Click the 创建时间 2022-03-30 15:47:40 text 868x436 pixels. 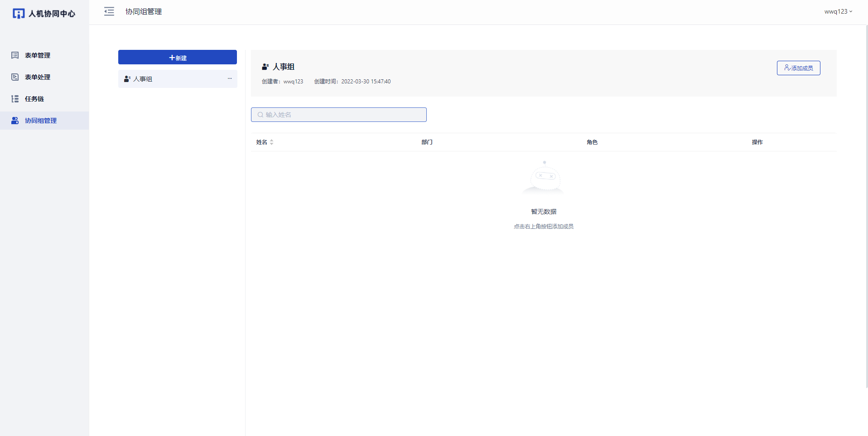(x=352, y=82)
